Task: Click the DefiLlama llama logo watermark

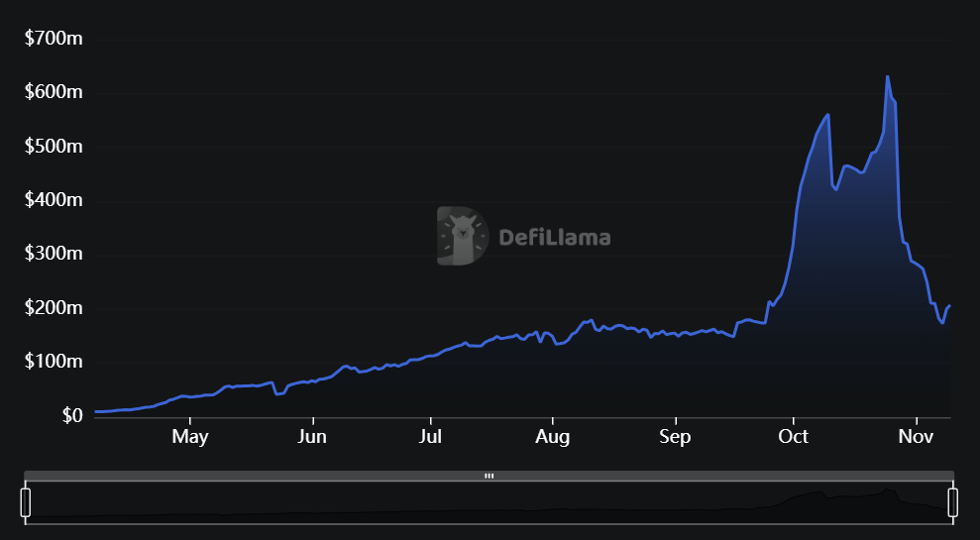Action: pos(462,237)
